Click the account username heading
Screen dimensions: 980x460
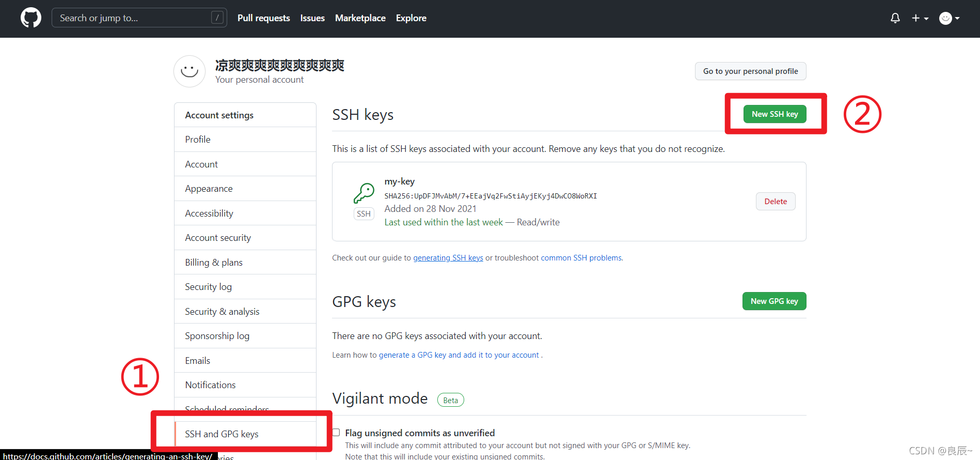click(x=280, y=66)
